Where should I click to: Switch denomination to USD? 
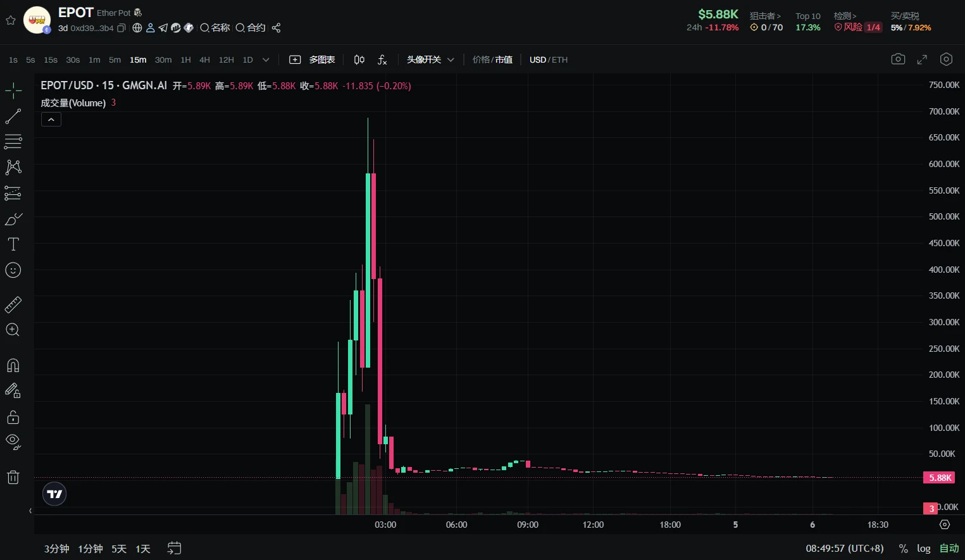click(x=538, y=59)
